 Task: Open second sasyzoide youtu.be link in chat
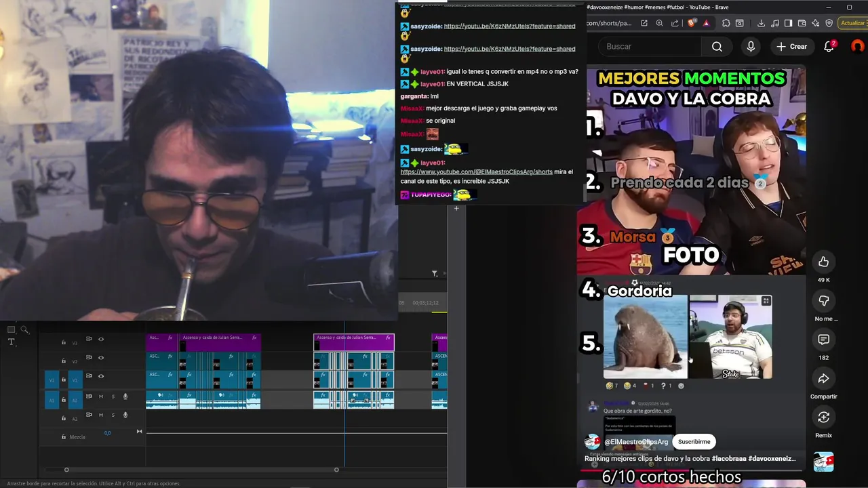pos(509,49)
